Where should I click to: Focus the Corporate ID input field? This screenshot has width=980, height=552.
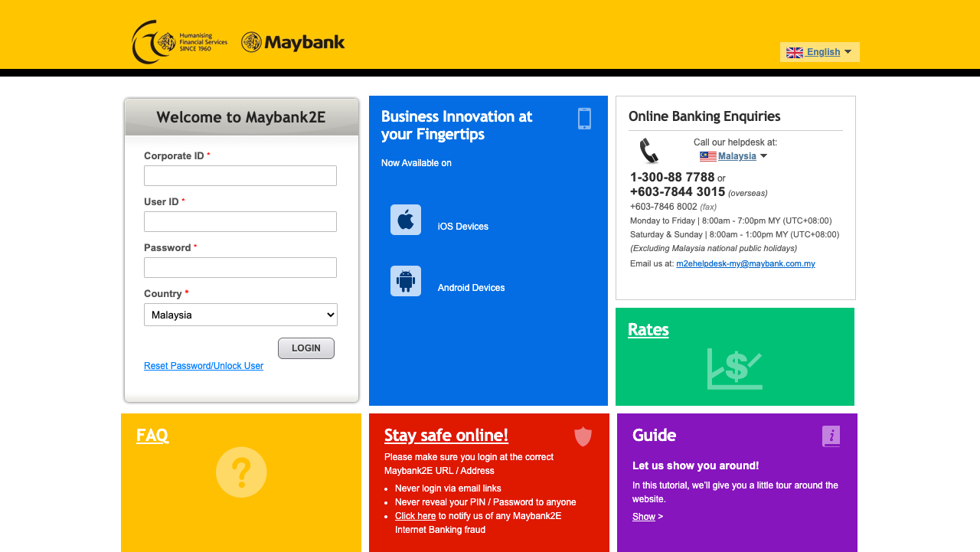click(240, 175)
